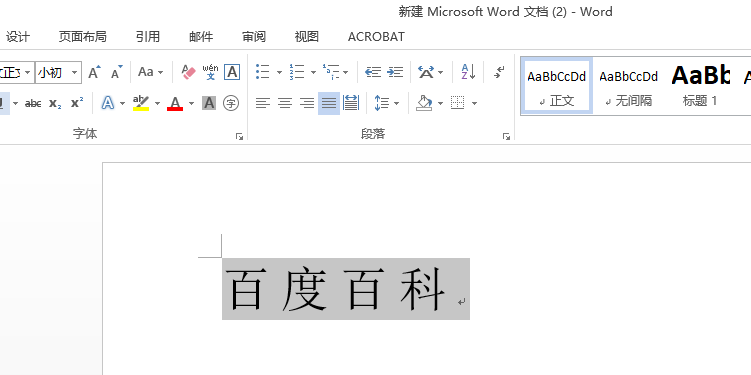Open bullet library dropdown arrow
Screen dimensions: 751x375
point(279,72)
